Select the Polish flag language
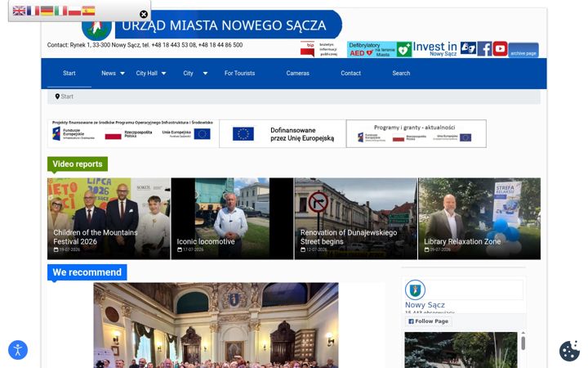The height and width of the screenshot is (368, 588). (x=74, y=11)
